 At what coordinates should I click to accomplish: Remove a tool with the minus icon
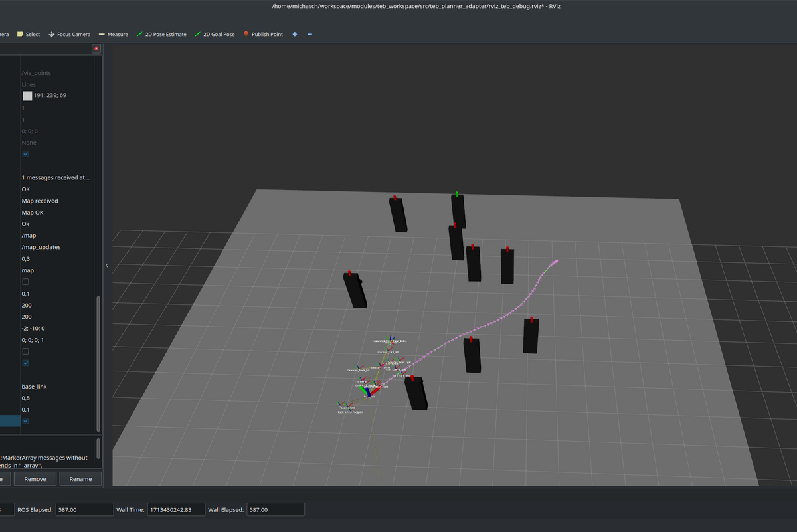pyautogui.click(x=310, y=34)
